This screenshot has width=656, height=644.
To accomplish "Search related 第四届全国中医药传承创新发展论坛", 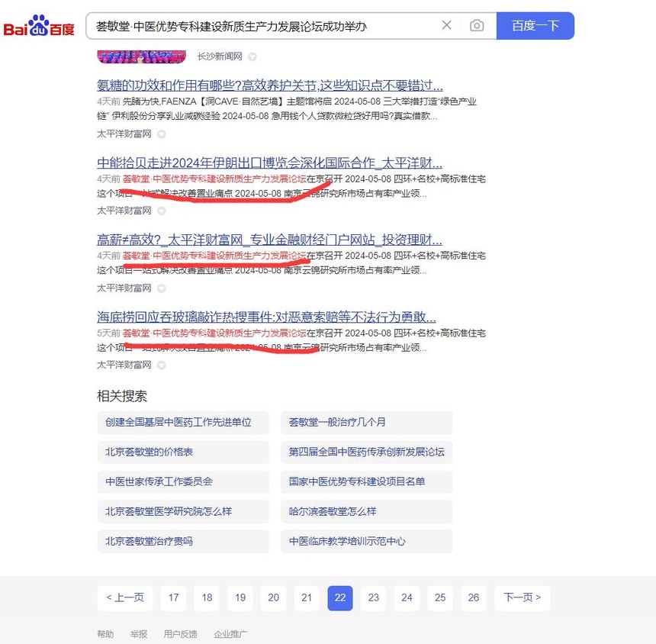I will (x=366, y=452).
